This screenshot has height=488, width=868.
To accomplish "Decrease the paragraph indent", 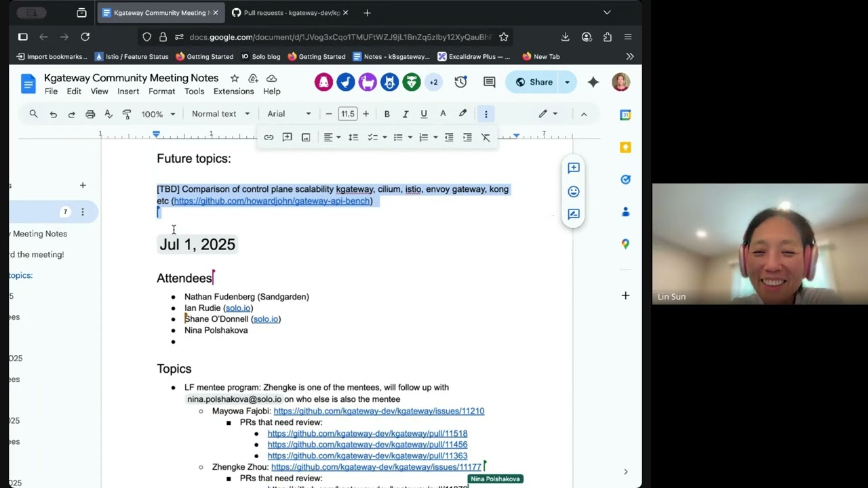I will tap(449, 137).
